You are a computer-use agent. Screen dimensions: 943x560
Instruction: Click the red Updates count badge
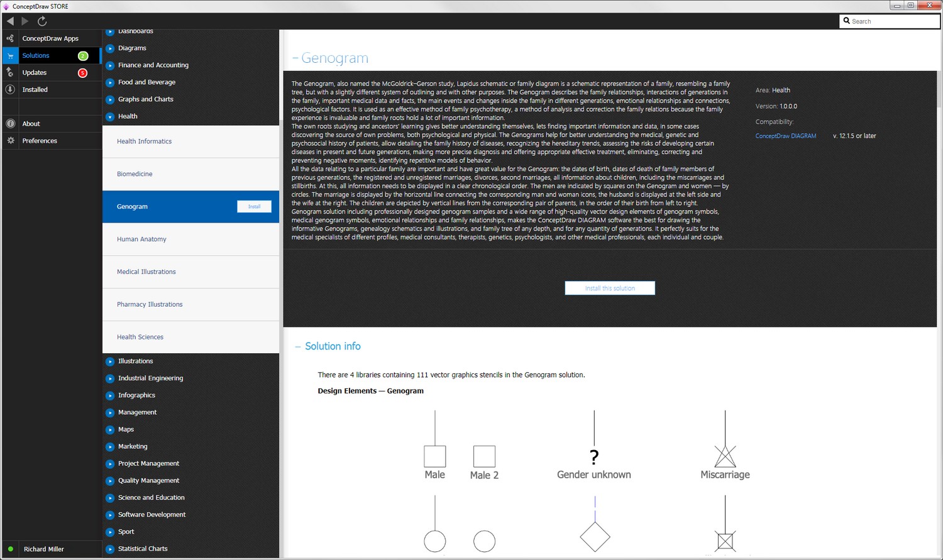tap(82, 73)
